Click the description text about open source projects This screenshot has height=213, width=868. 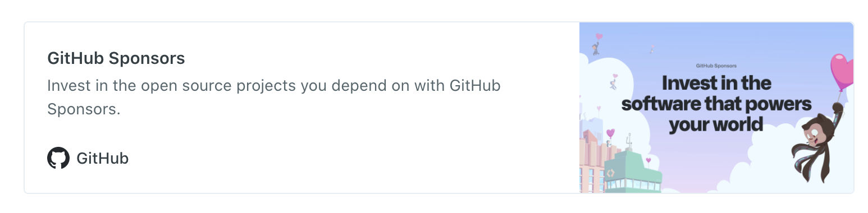pos(274,97)
